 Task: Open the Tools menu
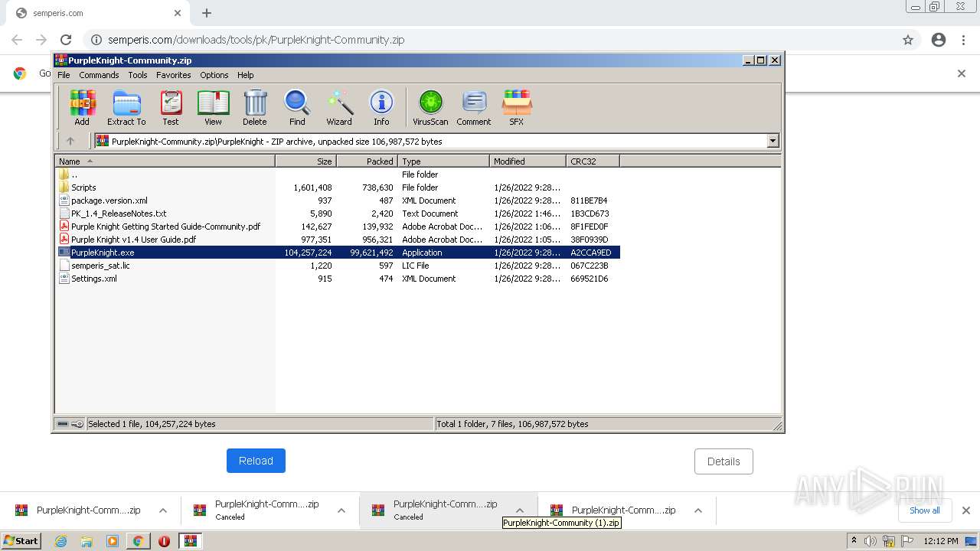click(x=138, y=75)
